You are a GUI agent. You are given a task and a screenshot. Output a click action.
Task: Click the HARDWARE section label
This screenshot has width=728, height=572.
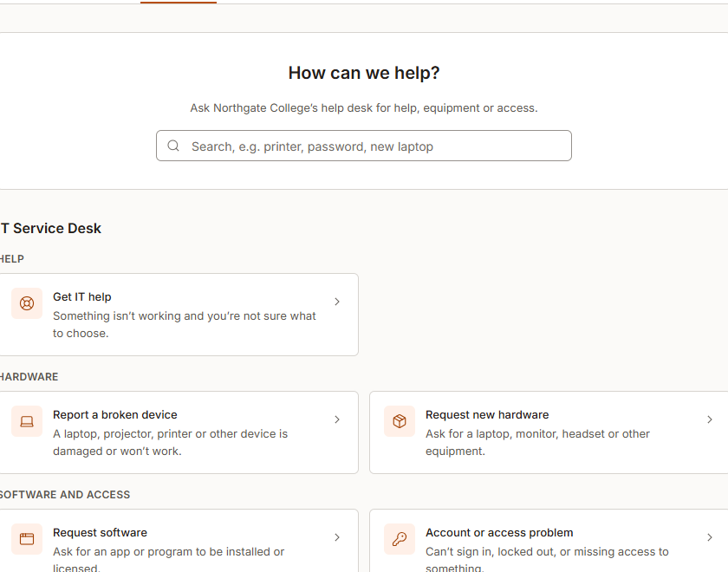[x=29, y=377]
